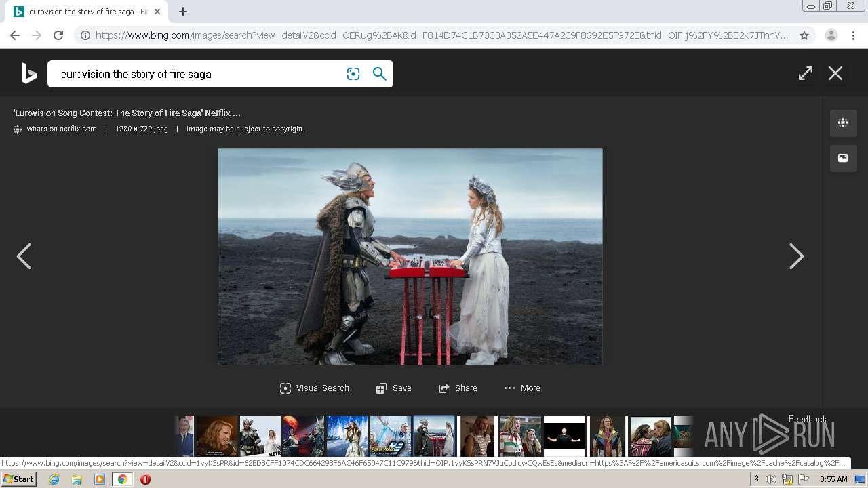Share this image

[458, 388]
